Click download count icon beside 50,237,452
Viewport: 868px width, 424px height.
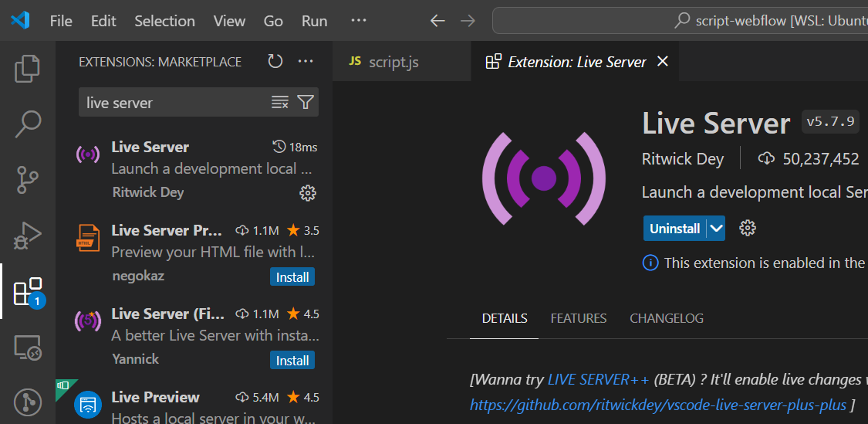click(x=766, y=159)
